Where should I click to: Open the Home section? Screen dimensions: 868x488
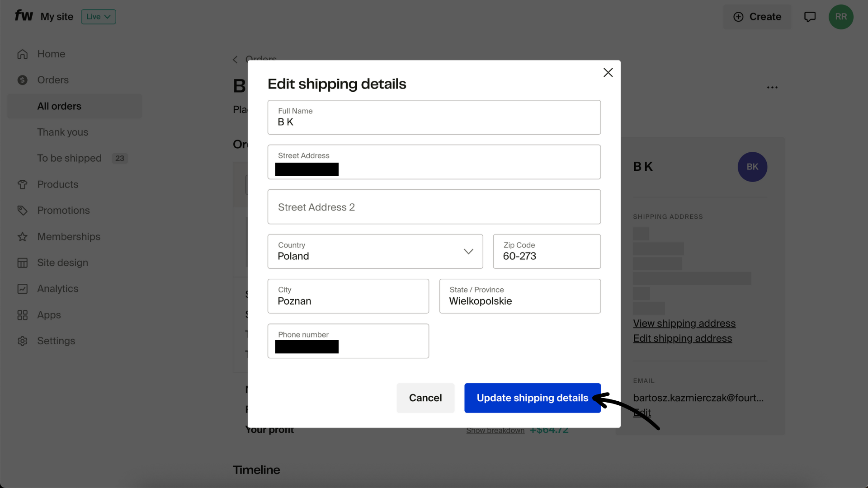(x=51, y=54)
